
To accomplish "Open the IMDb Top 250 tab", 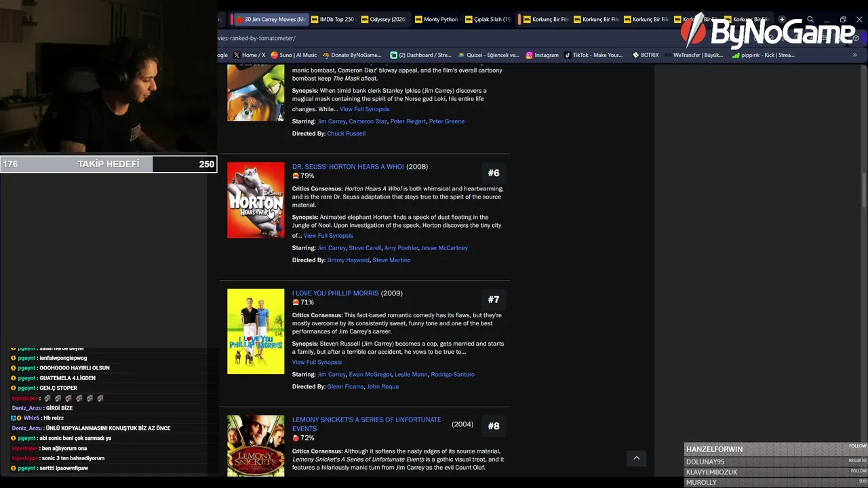I will point(332,20).
